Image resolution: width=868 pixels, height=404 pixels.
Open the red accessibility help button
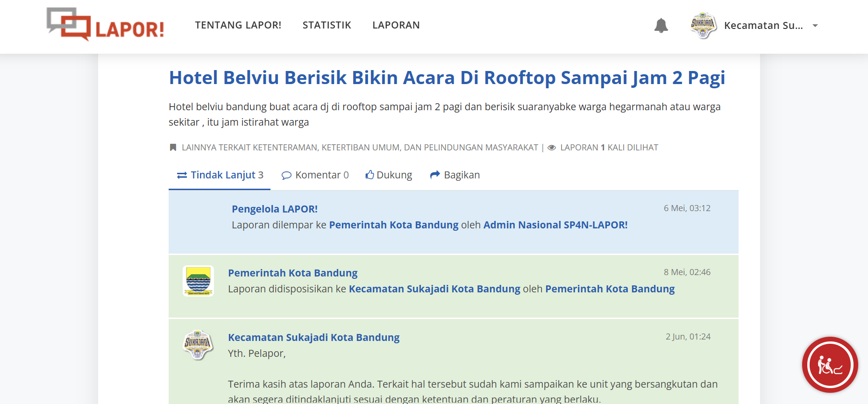[830, 365]
